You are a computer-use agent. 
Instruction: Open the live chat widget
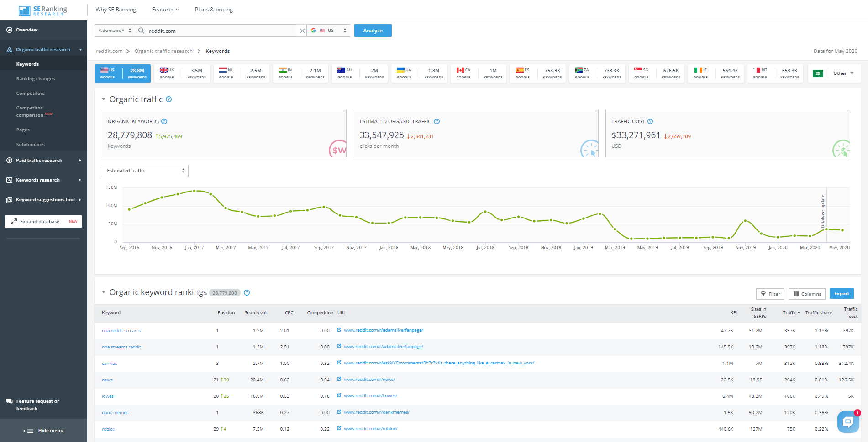[x=848, y=422]
